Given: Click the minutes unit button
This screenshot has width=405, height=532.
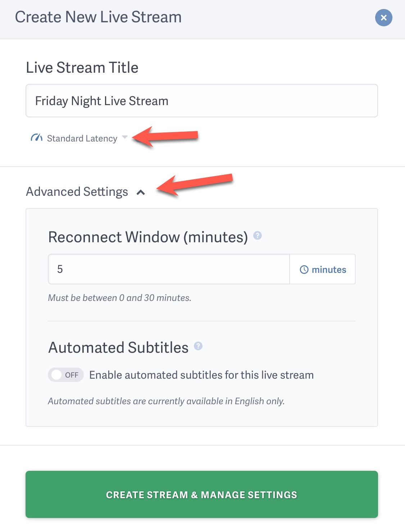Looking at the screenshot, I should pos(322,269).
